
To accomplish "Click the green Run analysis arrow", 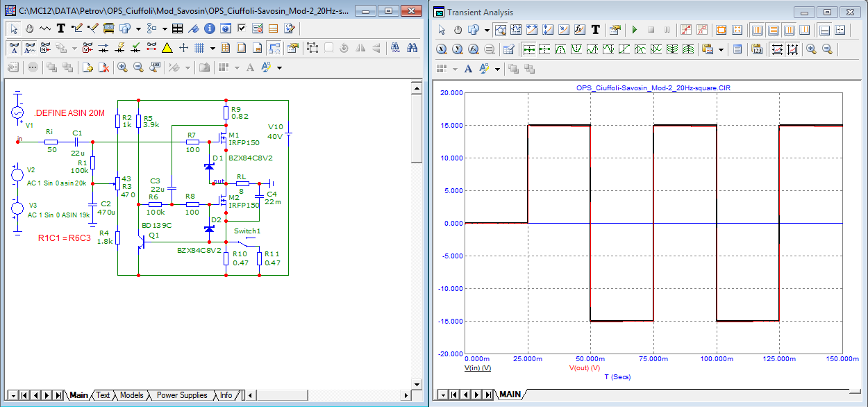I will tap(634, 30).
